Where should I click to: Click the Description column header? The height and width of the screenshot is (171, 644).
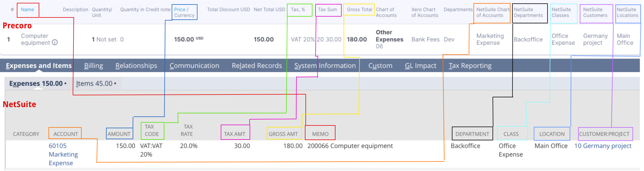point(75,10)
